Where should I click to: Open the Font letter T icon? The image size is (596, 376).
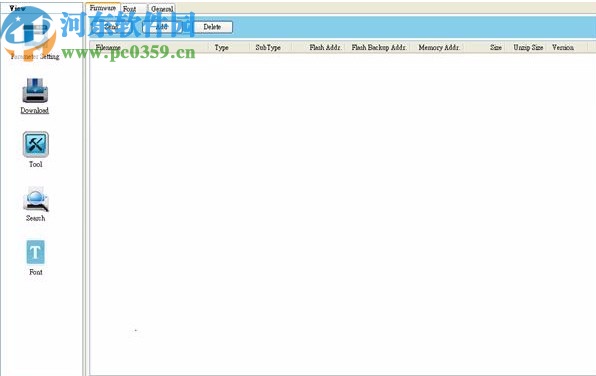click(x=35, y=252)
